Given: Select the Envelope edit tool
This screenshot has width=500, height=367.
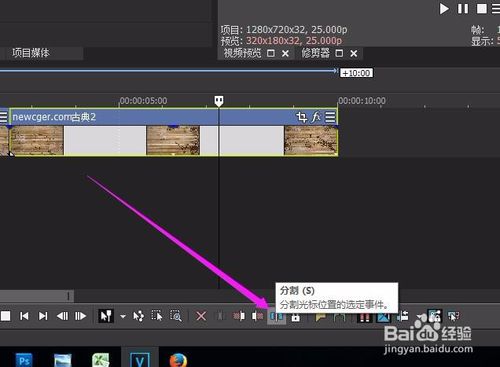Looking at the screenshot, I should click(x=138, y=316).
